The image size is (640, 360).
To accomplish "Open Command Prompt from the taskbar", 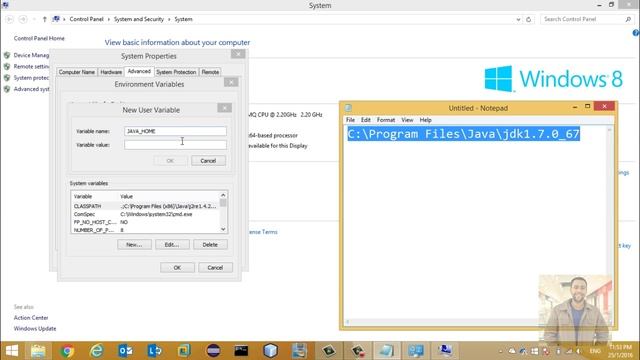I will coord(241,351).
